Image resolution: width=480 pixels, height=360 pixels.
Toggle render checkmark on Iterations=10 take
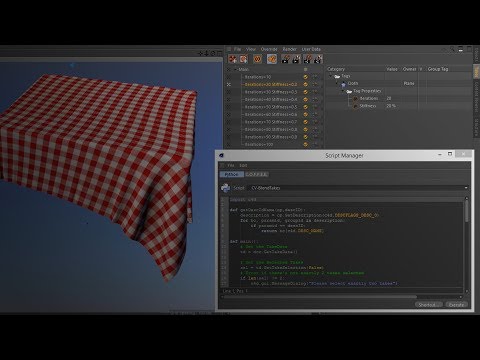pos(305,77)
